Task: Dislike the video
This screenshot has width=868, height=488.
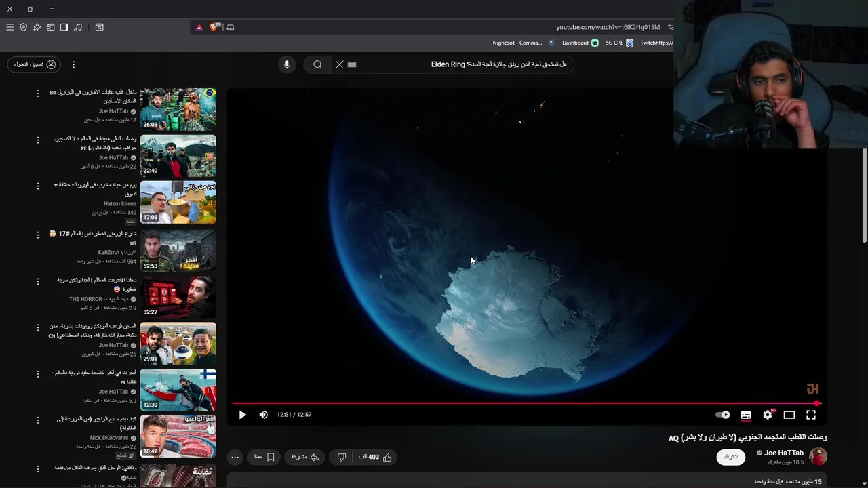Action: pos(342,457)
